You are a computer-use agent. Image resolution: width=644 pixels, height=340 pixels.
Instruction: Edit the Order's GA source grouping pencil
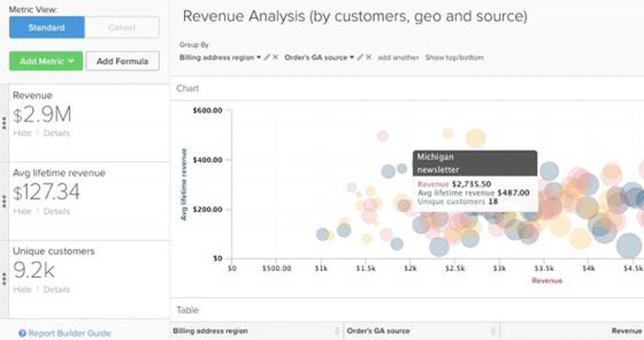360,58
